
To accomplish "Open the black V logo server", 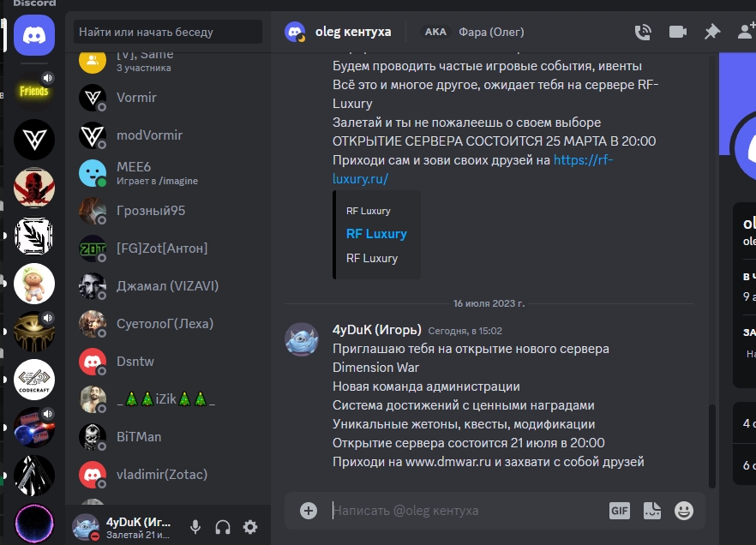I will click(33, 140).
